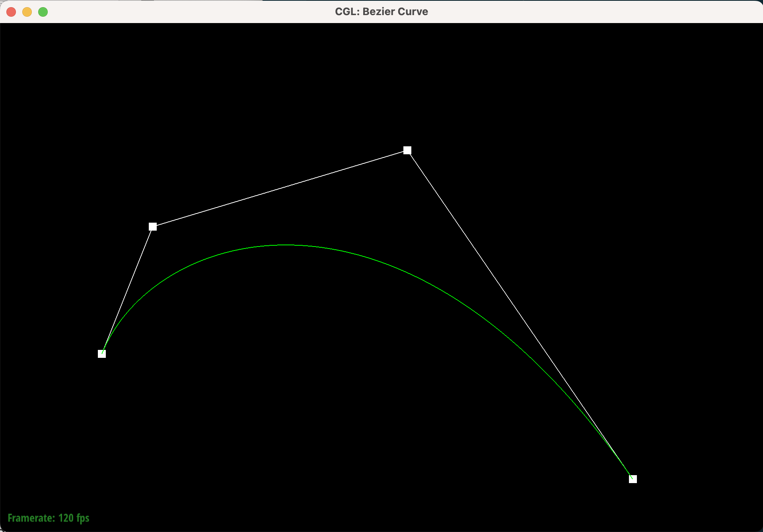The width and height of the screenshot is (763, 532).
Task: Maximize the window with the green button
Action: 43,12
